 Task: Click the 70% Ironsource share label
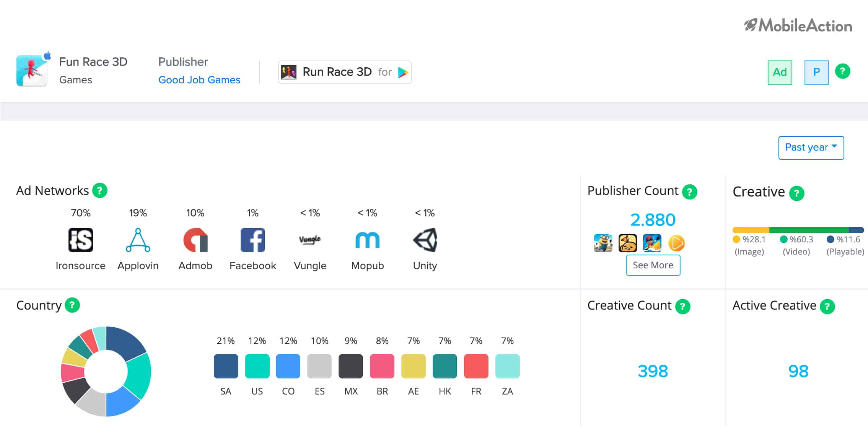tap(81, 213)
